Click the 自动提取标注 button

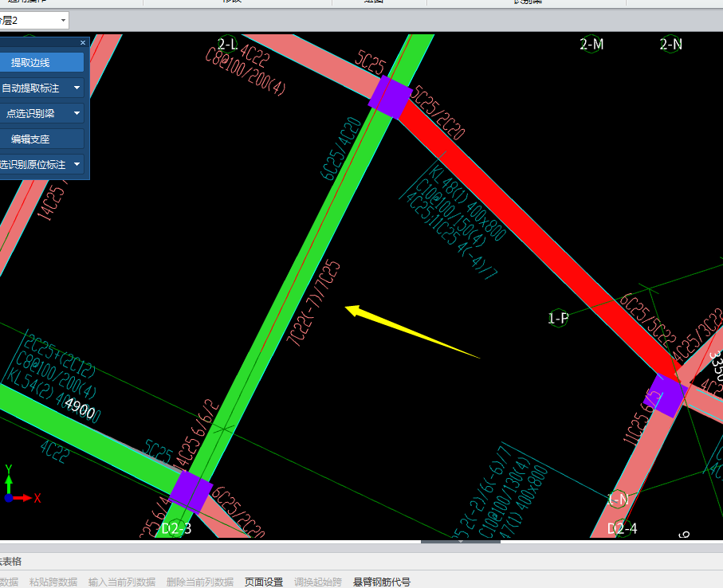(31, 88)
